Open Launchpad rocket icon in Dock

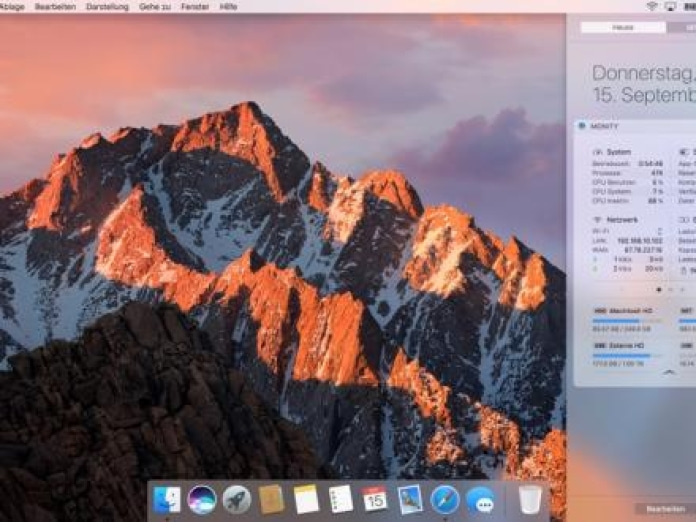[237, 500]
